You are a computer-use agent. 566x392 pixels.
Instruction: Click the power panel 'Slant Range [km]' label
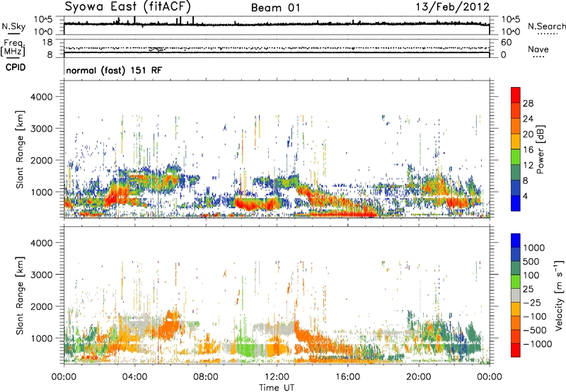pyautogui.click(x=20, y=149)
